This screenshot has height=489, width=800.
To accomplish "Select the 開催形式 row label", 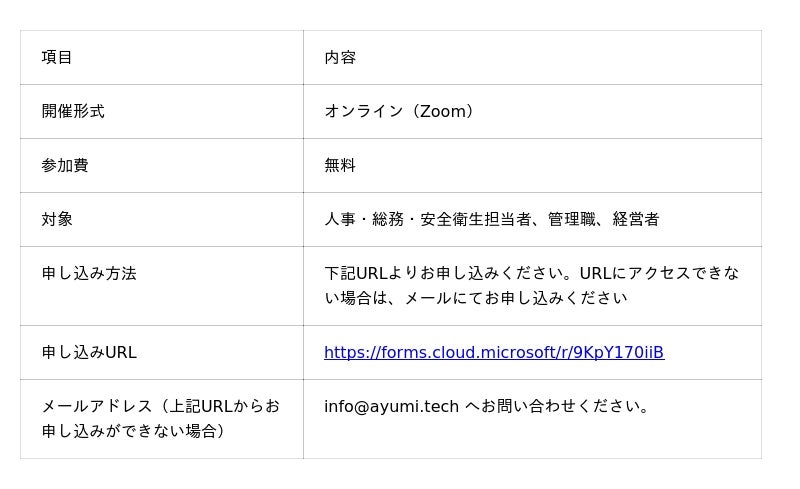I will pos(73,111).
